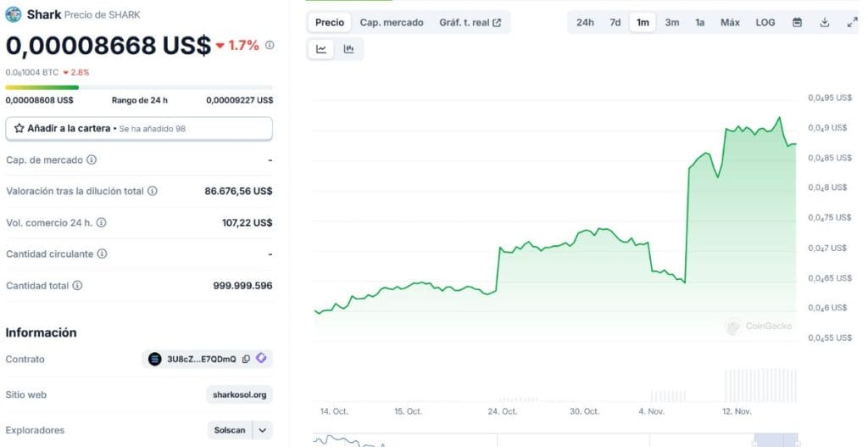Click the 999.999.596 total supply value

[x=243, y=286]
